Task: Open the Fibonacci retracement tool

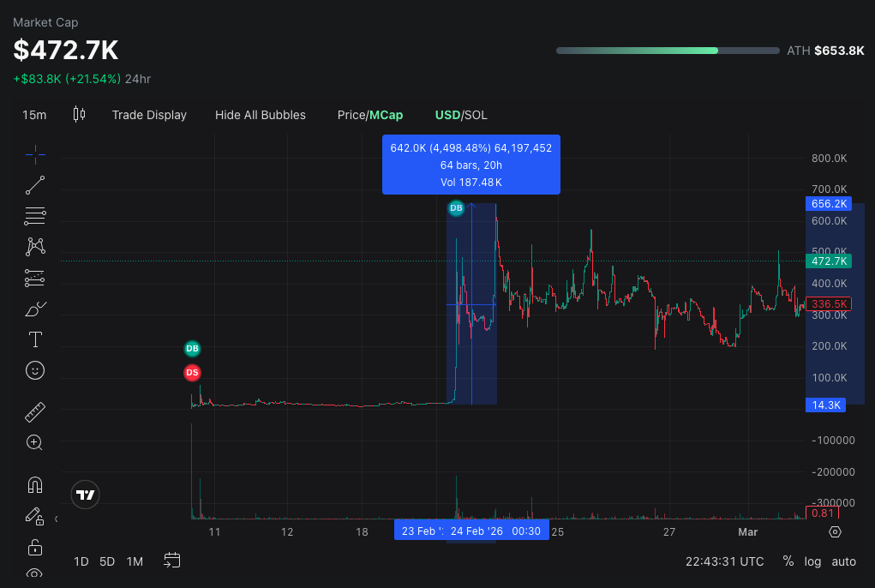Action: tap(35, 216)
